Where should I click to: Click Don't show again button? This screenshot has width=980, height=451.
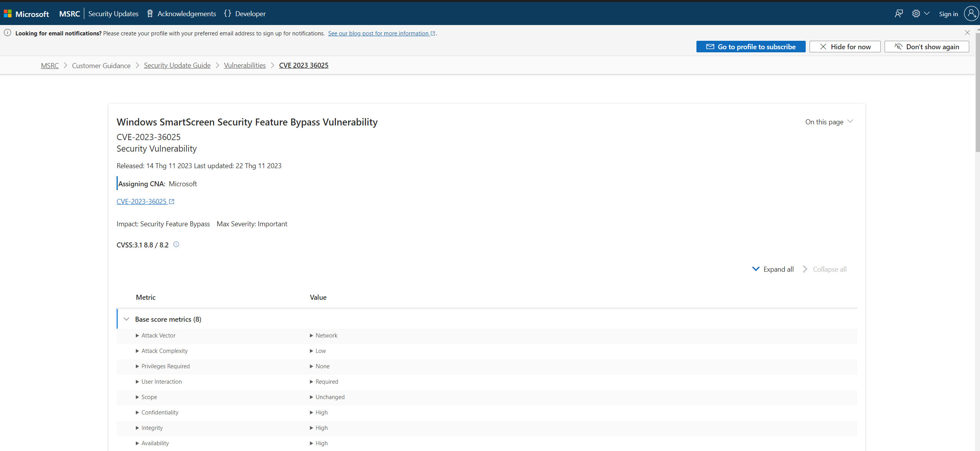(x=927, y=47)
